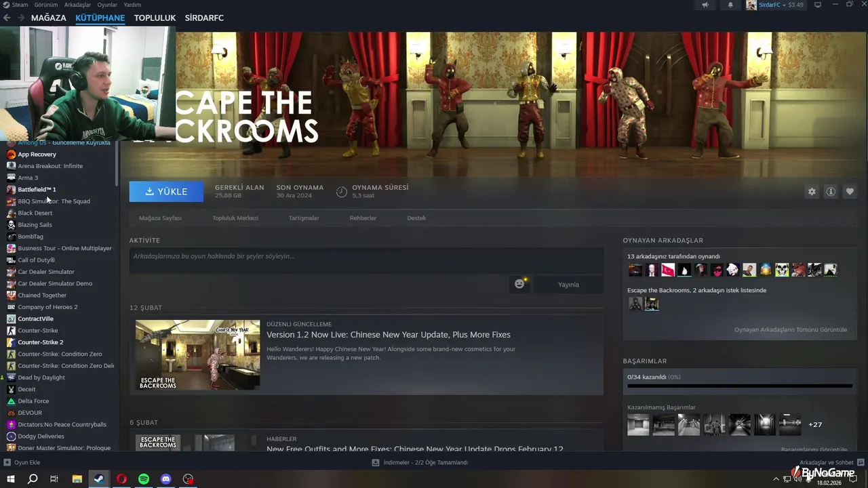
Task: Click the Steam taskbar icon
Action: [x=99, y=479]
